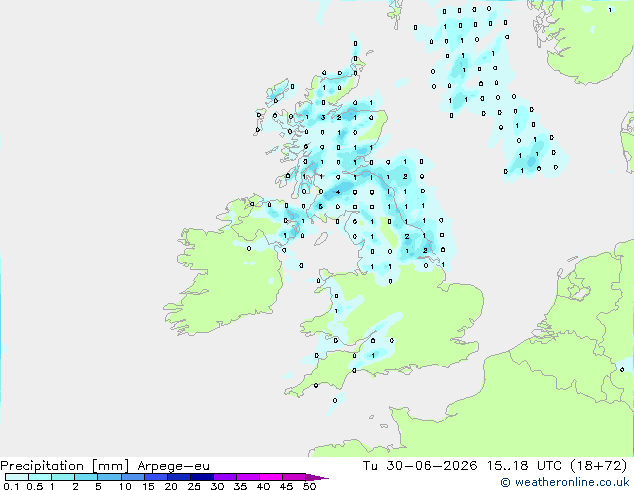Click the legend label '0.1'

[11, 486]
